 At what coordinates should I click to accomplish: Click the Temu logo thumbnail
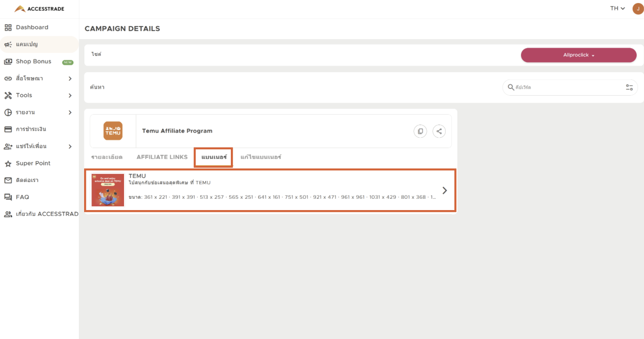tap(113, 131)
